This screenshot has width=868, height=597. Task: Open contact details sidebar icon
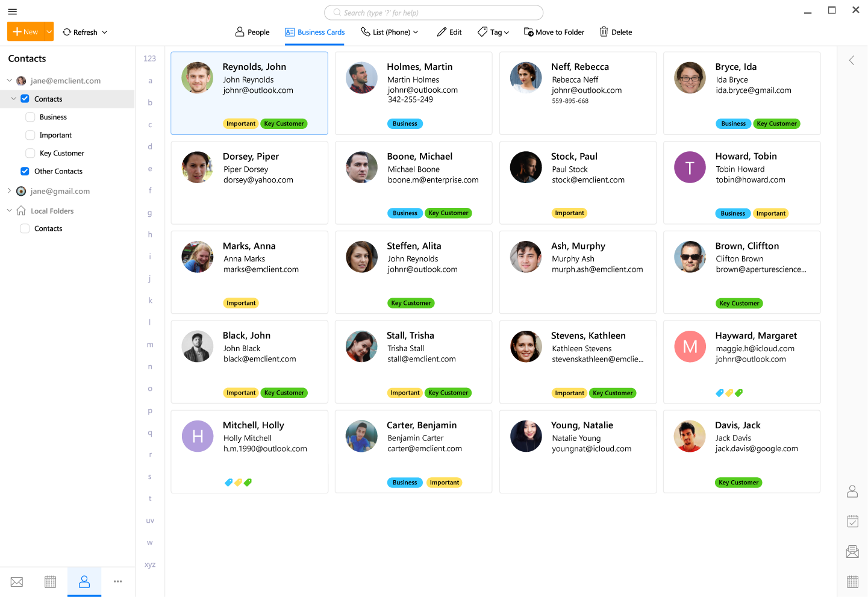tap(852, 492)
